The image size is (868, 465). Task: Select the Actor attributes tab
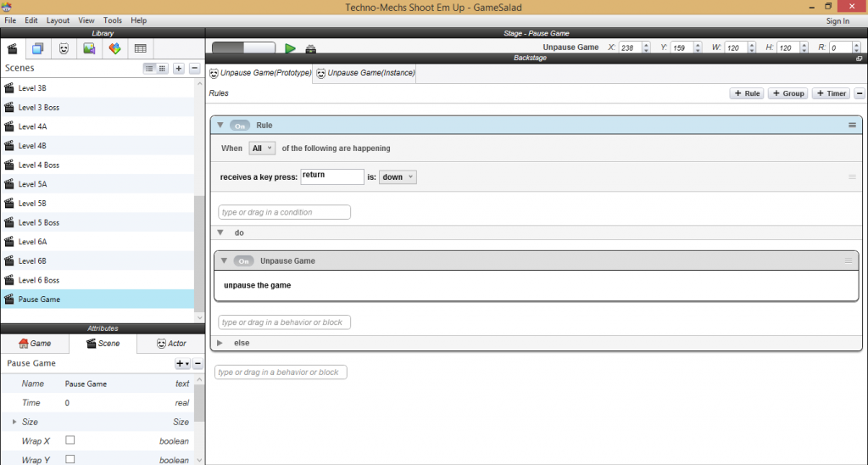[x=171, y=344]
